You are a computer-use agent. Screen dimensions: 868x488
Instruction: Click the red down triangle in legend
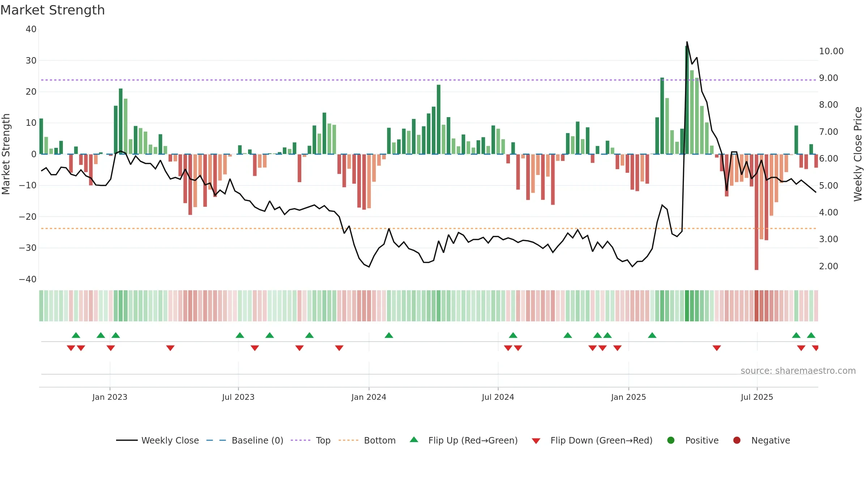tap(536, 441)
